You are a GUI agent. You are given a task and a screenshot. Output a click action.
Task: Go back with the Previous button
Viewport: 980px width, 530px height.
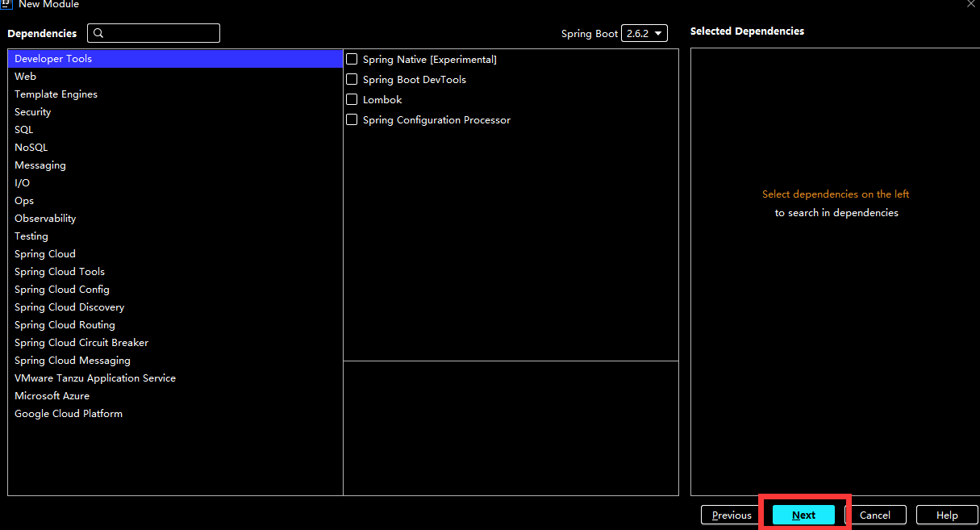tap(732, 515)
